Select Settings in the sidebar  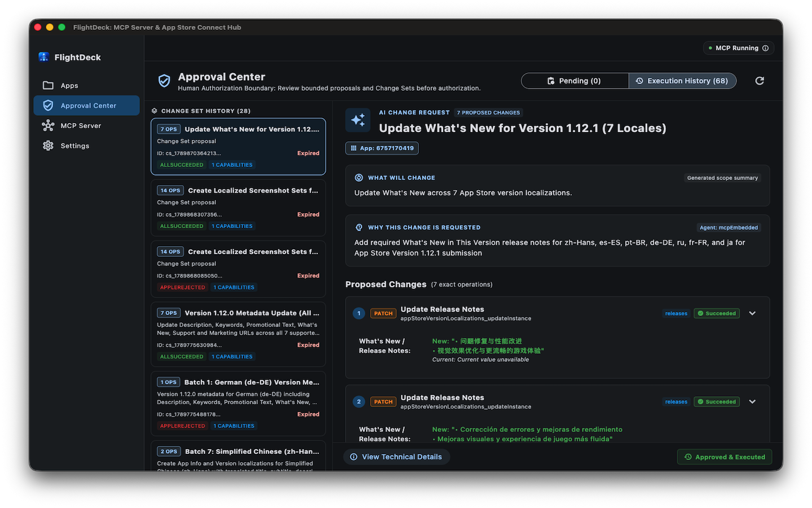[x=86, y=146]
